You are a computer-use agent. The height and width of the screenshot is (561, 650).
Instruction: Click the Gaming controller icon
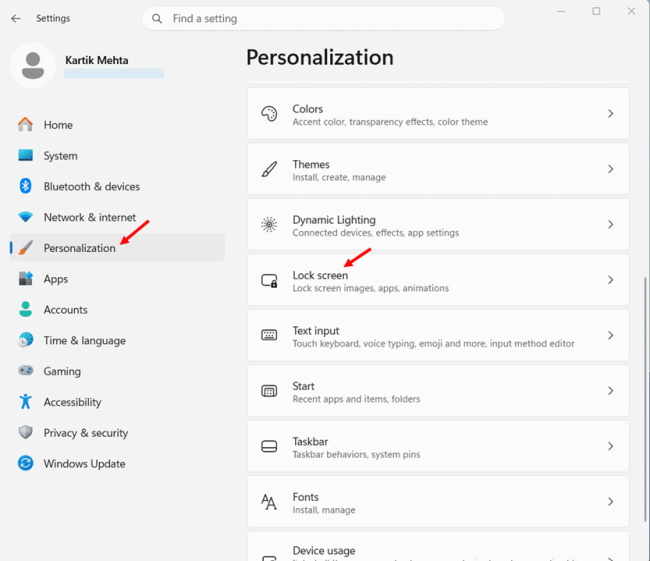[25, 370]
